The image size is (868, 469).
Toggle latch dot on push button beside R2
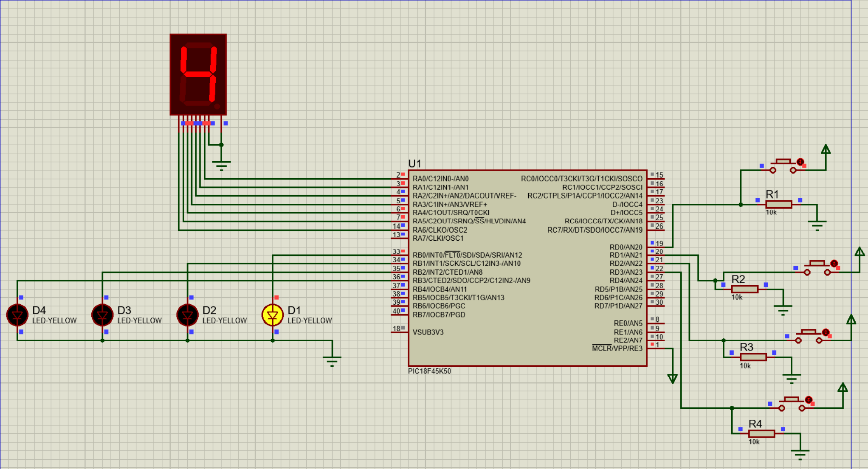(x=834, y=264)
